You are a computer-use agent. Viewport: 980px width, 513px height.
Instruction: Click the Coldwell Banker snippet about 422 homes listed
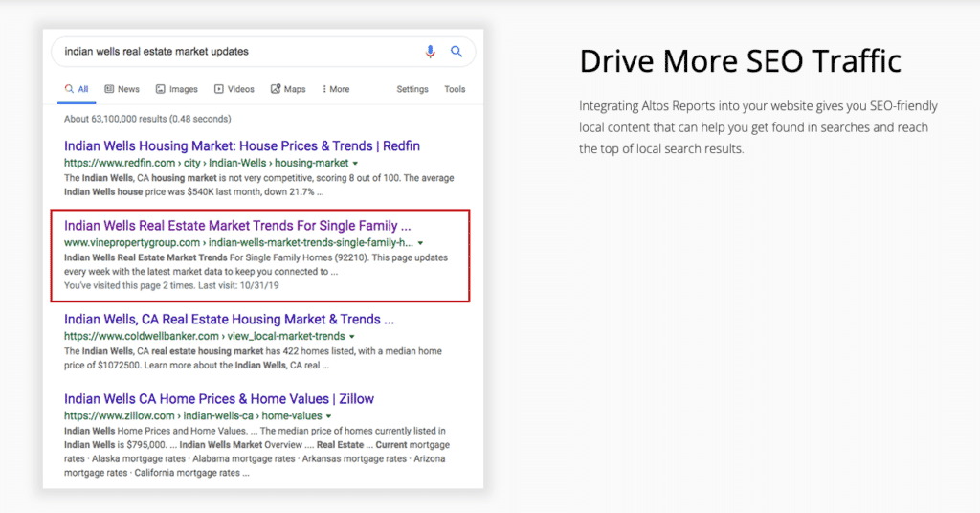[253, 358]
